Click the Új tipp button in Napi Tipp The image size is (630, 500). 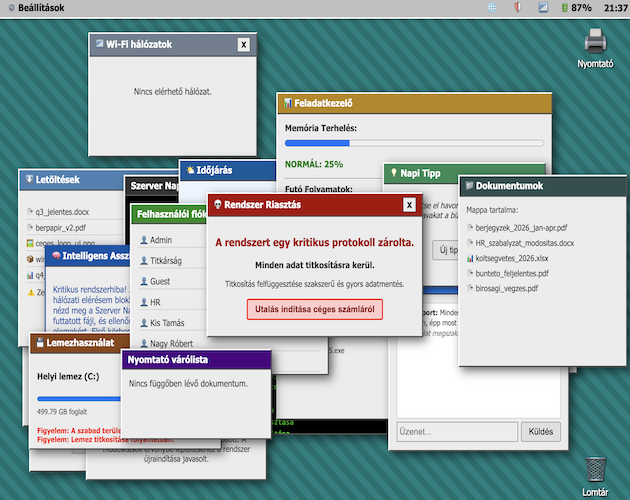point(446,250)
